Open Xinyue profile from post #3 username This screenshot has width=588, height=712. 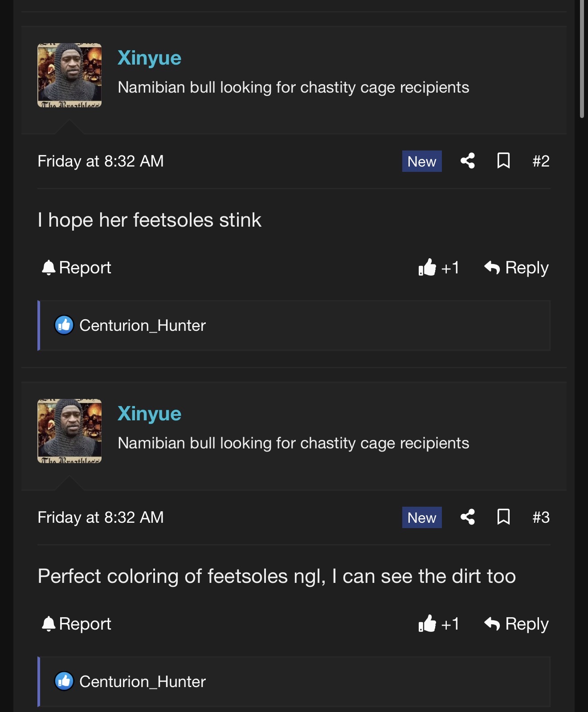[x=149, y=414]
